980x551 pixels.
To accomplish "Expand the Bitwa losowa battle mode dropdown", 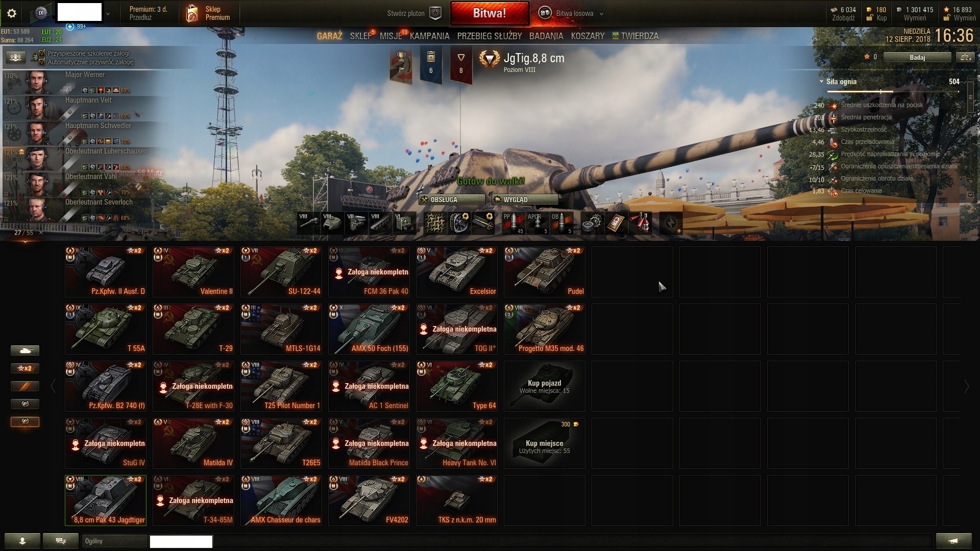I will [x=601, y=14].
